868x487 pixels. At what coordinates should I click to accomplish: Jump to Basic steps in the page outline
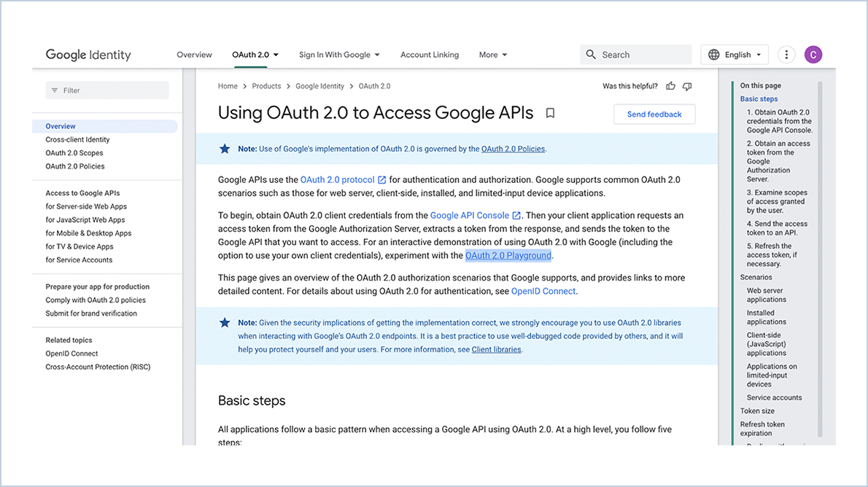(759, 98)
